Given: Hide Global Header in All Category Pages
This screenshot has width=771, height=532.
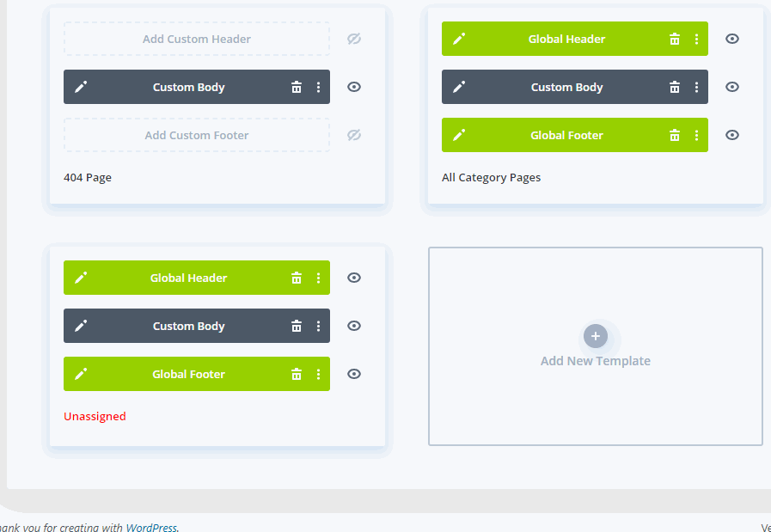Looking at the screenshot, I should (732, 39).
